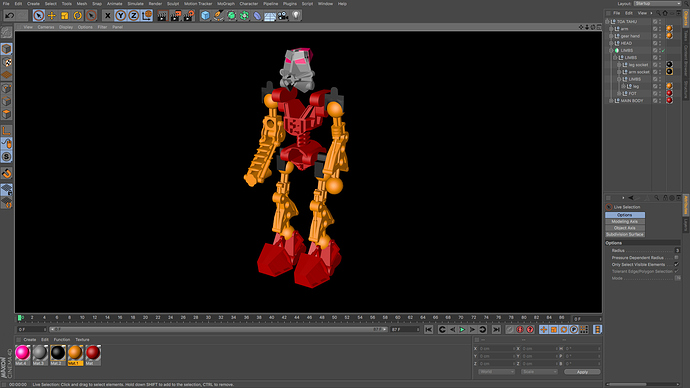Open the Layout Startup dropdown
Screen dimensions: 690x388
(x=657, y=4)
